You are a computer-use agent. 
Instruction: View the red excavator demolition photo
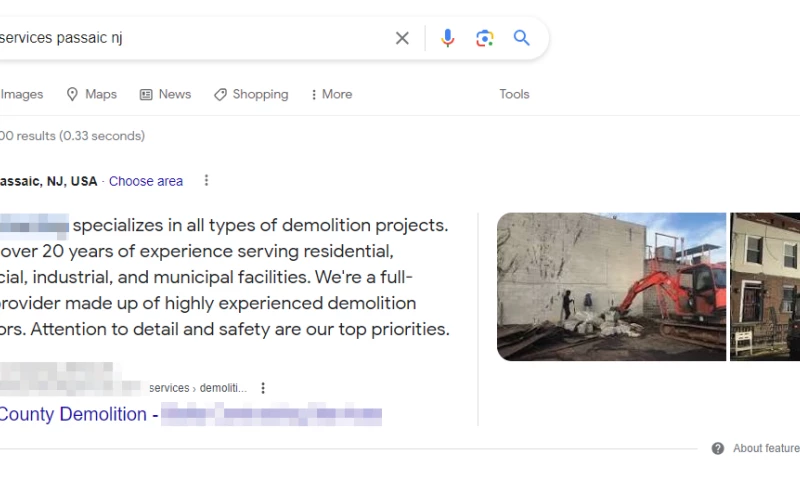611,287
